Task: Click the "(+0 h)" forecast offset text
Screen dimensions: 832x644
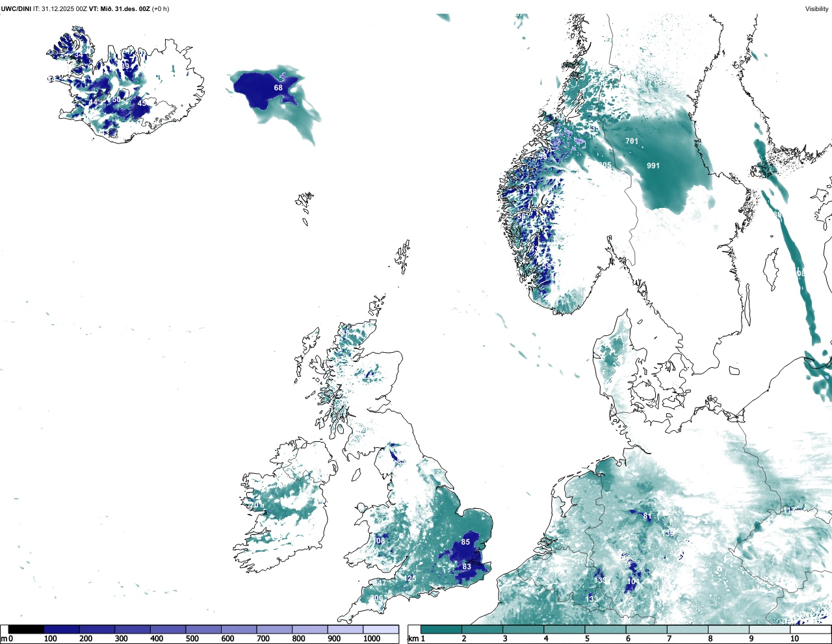Action: click(x=161, y=9)
